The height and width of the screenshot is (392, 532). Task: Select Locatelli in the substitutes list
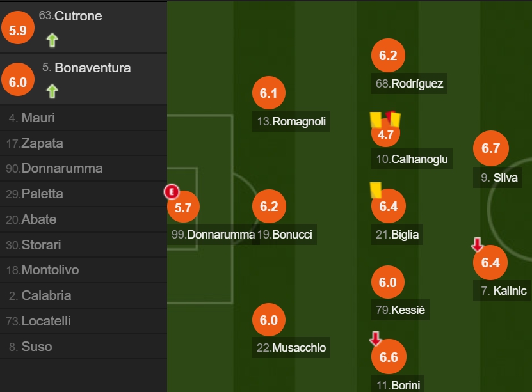click(83, 321)
